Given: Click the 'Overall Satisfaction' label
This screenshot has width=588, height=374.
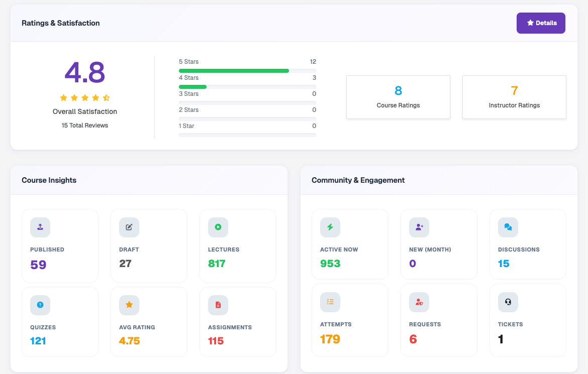Looking at the screenshot, I should click(x=85, y=111).
